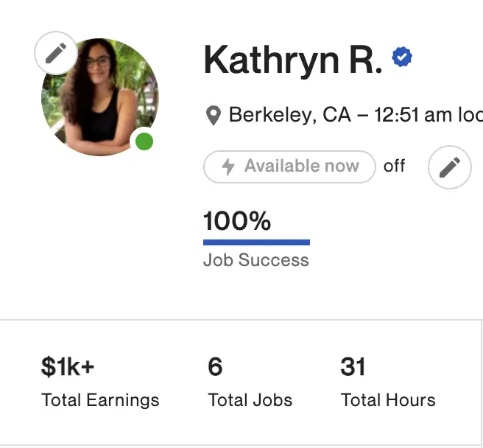This screenshot has height=448, width=483.
Task: Select the 31 Total Hours stat
Action: tap(388, 382)
